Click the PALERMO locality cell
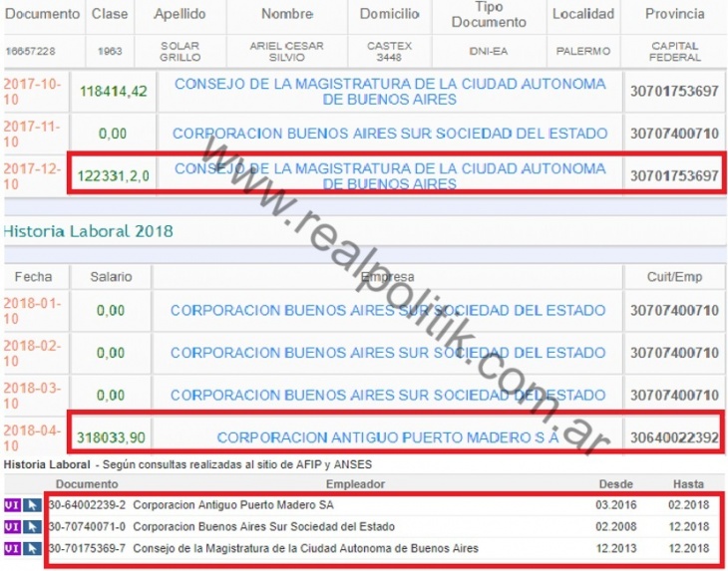 click(583, 52)
